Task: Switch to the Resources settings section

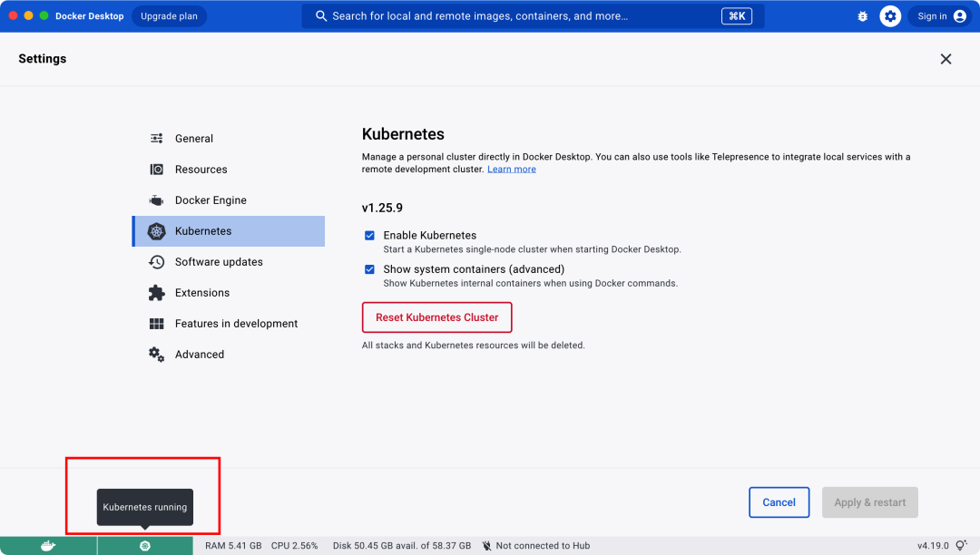Action: click(201, 170)
